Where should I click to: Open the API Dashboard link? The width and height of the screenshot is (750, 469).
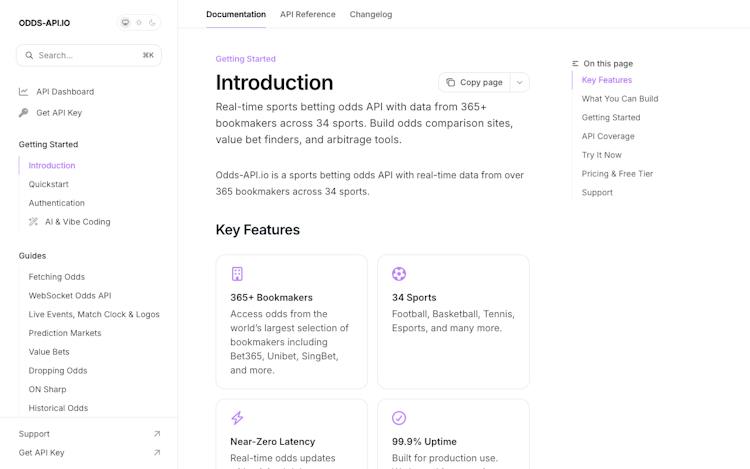(65, 91)
